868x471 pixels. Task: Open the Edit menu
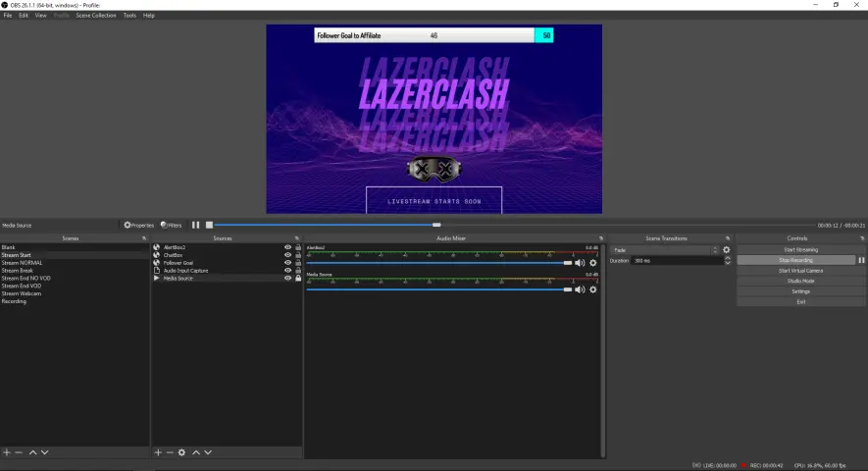[24, 16]
